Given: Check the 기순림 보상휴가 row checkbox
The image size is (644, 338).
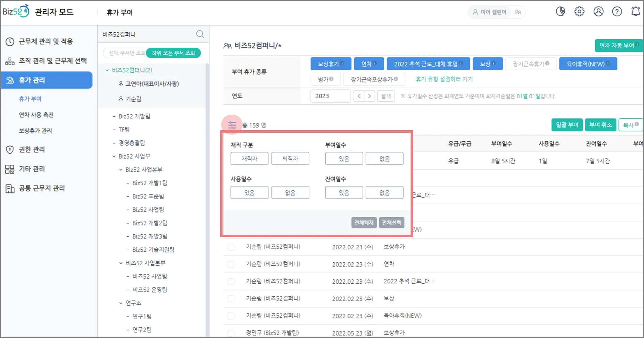Looking at the screenshot, I should click(x=231, y=247).
